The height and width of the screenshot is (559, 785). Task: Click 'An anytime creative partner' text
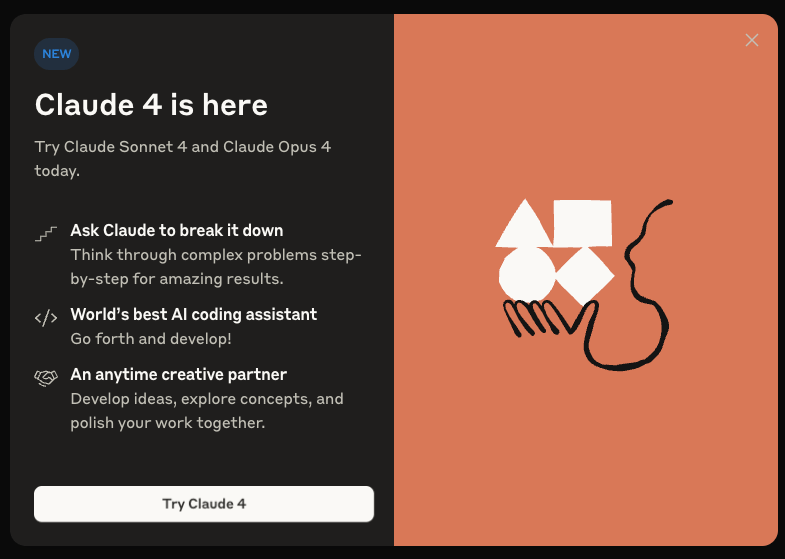pyautogui.click(x=179, y=374)
